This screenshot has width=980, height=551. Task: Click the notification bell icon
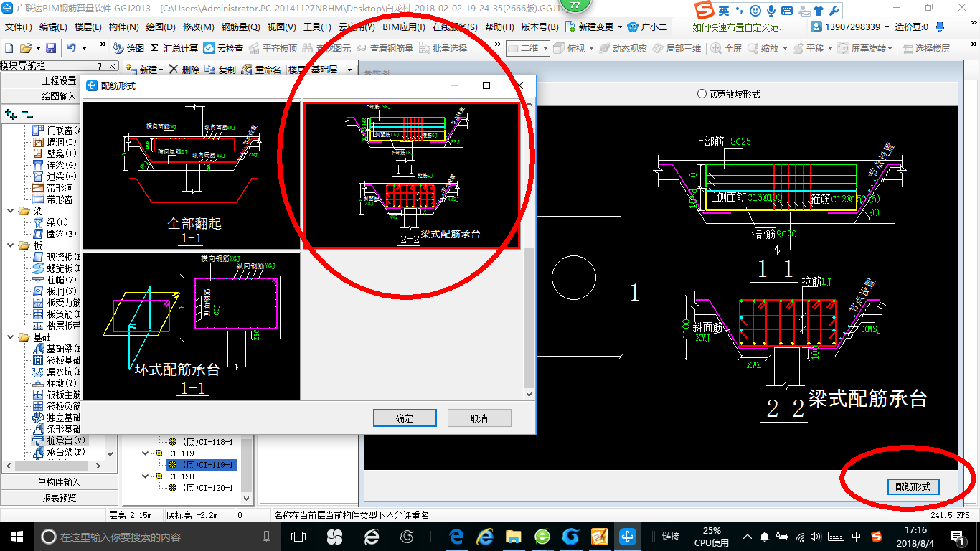(941, 27)
